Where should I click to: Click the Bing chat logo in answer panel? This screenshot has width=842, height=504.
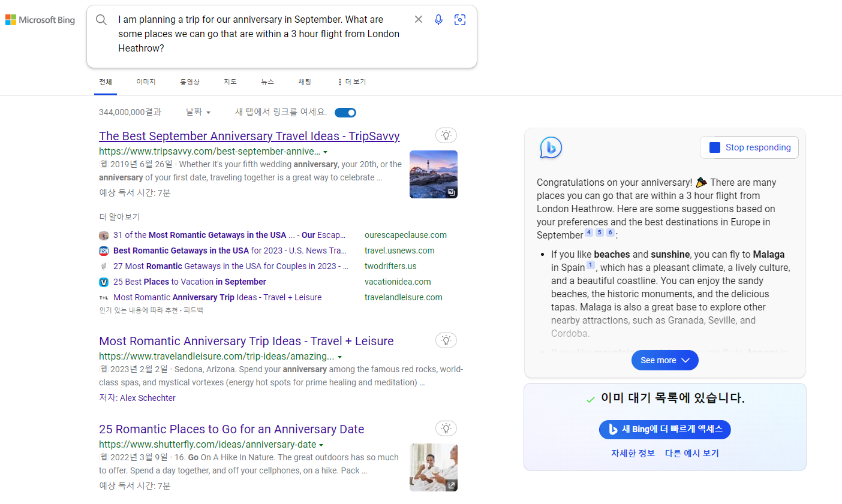pos(551,147)
